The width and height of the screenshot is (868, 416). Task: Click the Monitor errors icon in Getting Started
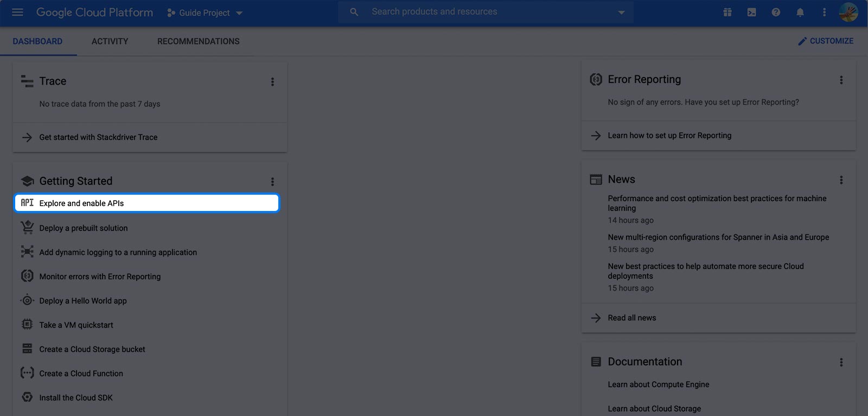[27, 276]
